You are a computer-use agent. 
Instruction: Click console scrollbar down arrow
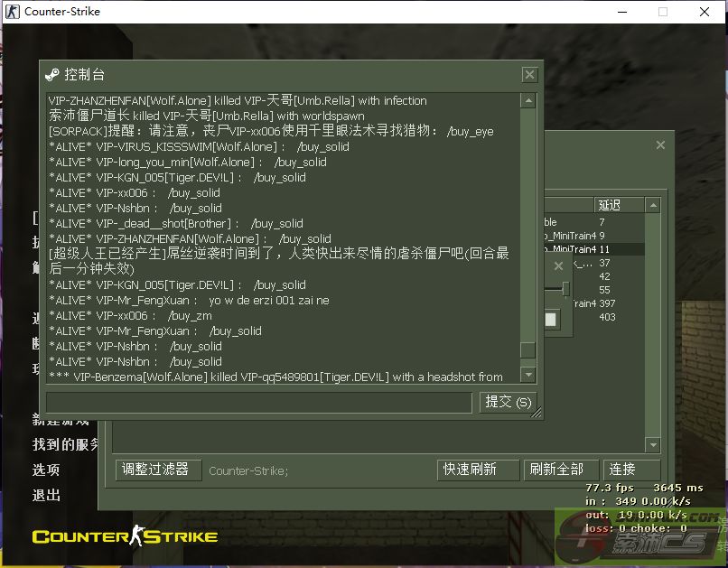point(527,374)
